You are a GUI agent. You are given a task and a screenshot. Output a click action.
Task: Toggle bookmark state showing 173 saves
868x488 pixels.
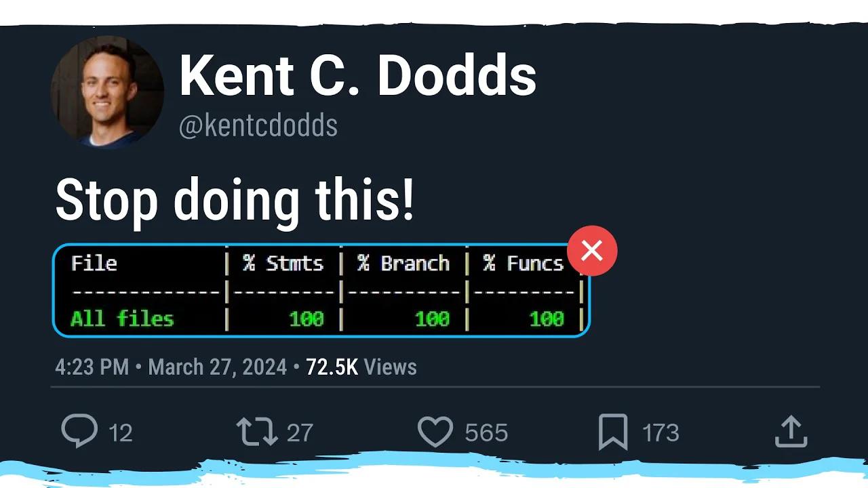(614, 431)
